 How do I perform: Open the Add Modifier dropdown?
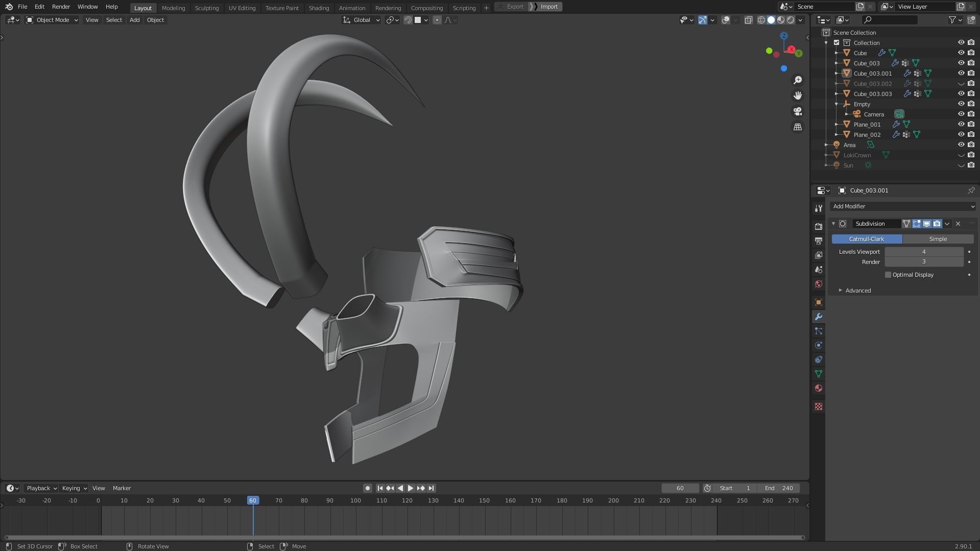(902, 206)
